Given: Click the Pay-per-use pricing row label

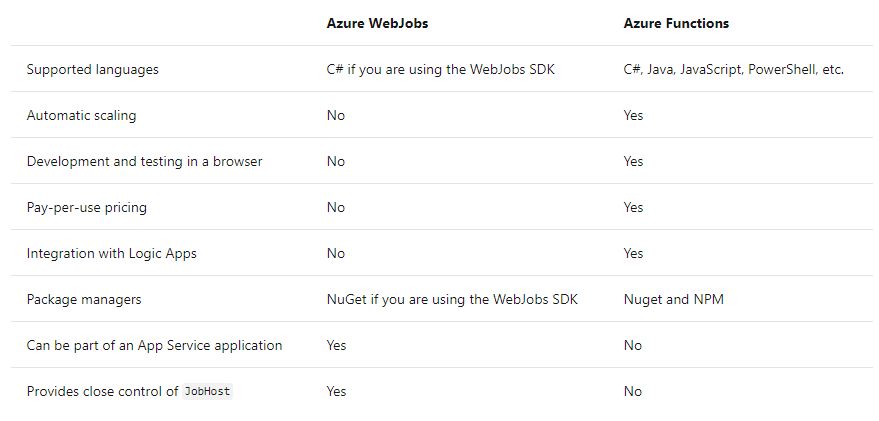Looking at the screenshot, I should click(87, 207).
